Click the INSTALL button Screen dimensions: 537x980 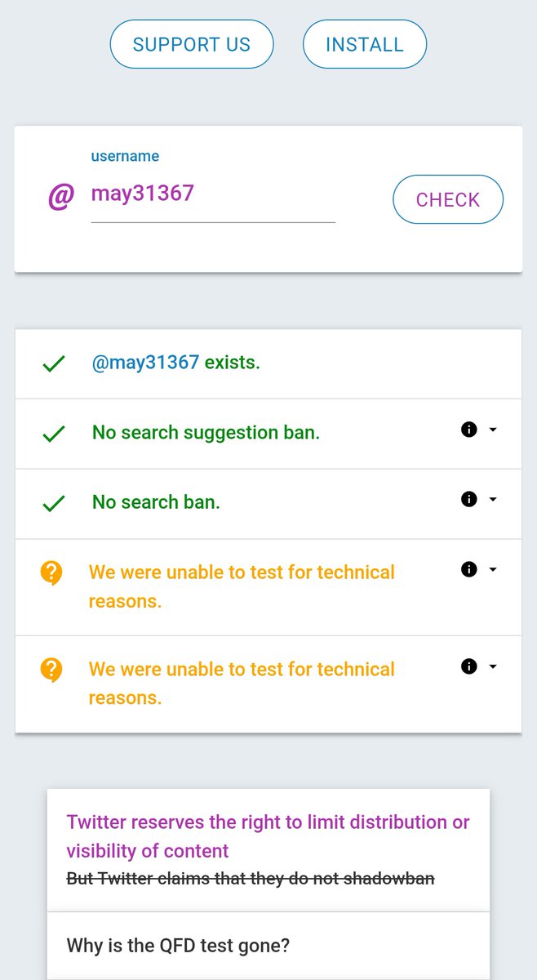pyautogui.click(x=365, y=44)
